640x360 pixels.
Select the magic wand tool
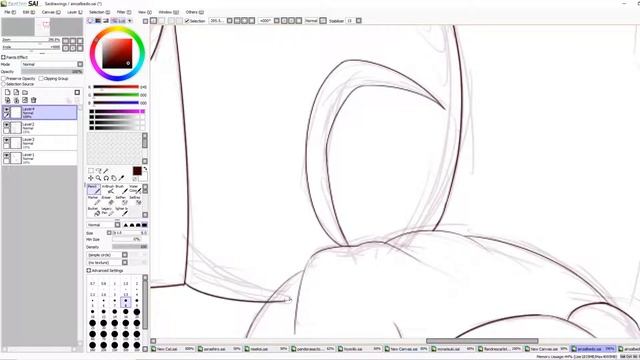(106, 171)
